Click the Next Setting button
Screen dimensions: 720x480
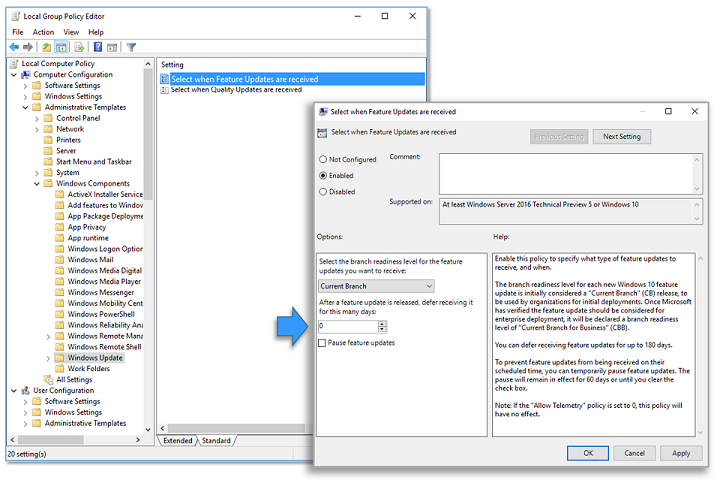click(622, 136)
